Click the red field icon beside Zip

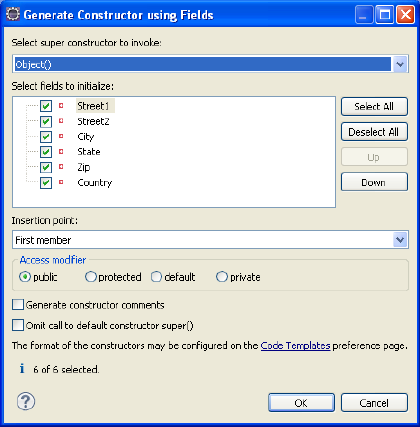click(61, 166)
